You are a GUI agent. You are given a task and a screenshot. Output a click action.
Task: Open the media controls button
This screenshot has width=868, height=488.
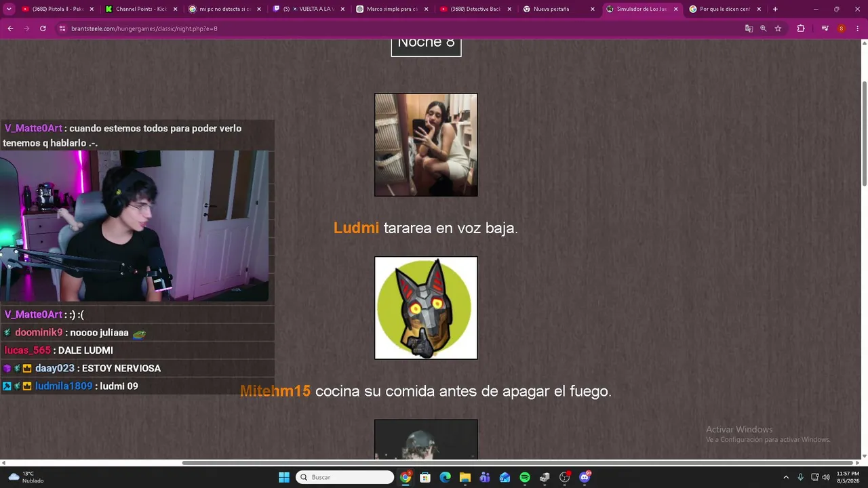(x=825, y=28)
